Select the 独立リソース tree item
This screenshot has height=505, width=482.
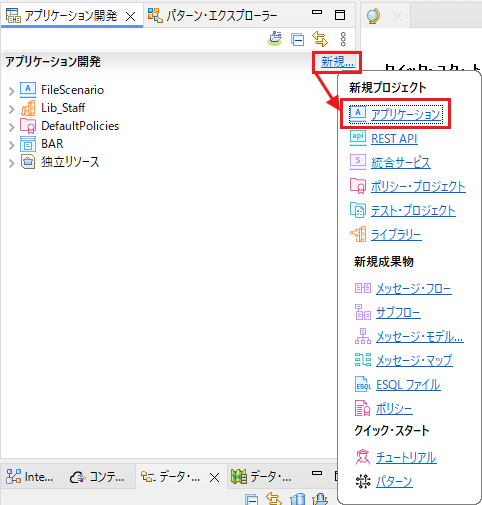coord(70,162)
